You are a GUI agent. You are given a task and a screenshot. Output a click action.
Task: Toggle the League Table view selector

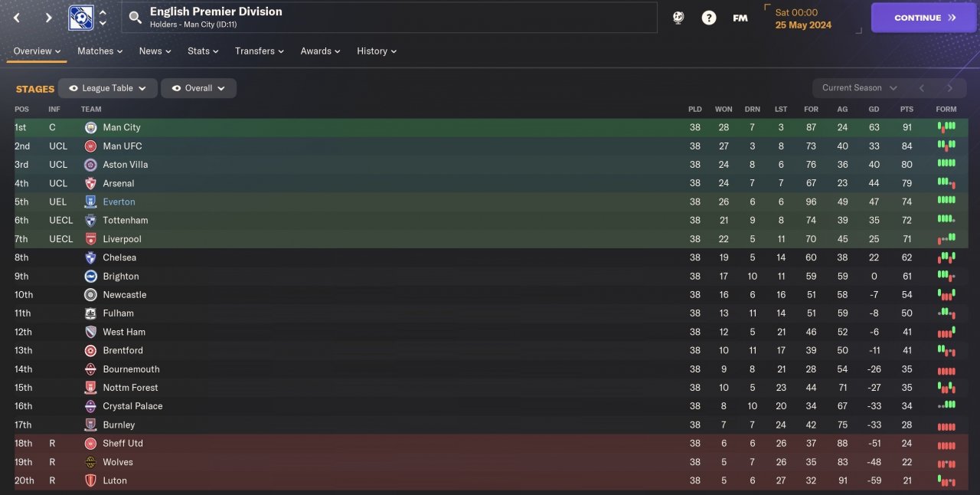coord(108,88)
